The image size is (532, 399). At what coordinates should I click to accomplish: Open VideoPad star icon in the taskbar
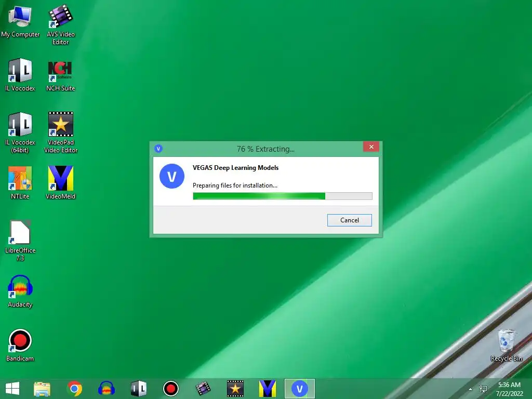pos(235,389)
